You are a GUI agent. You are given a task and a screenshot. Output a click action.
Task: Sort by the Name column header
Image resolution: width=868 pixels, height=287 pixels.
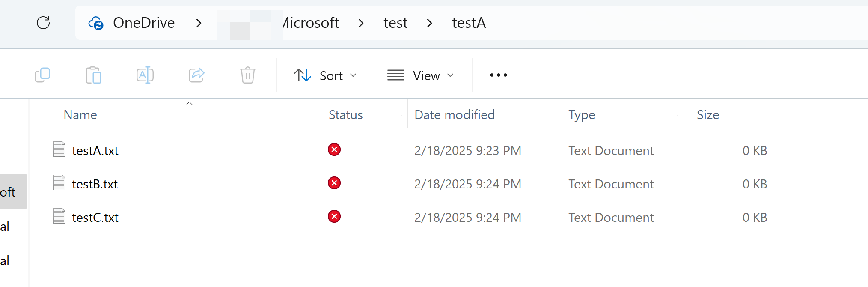click(x=80, y=115)
